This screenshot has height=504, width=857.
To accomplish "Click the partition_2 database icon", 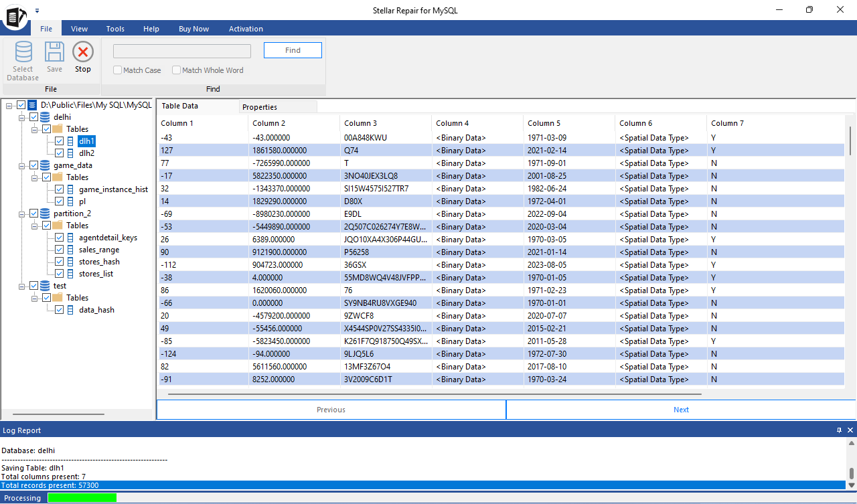I will (x=45, y=214).
